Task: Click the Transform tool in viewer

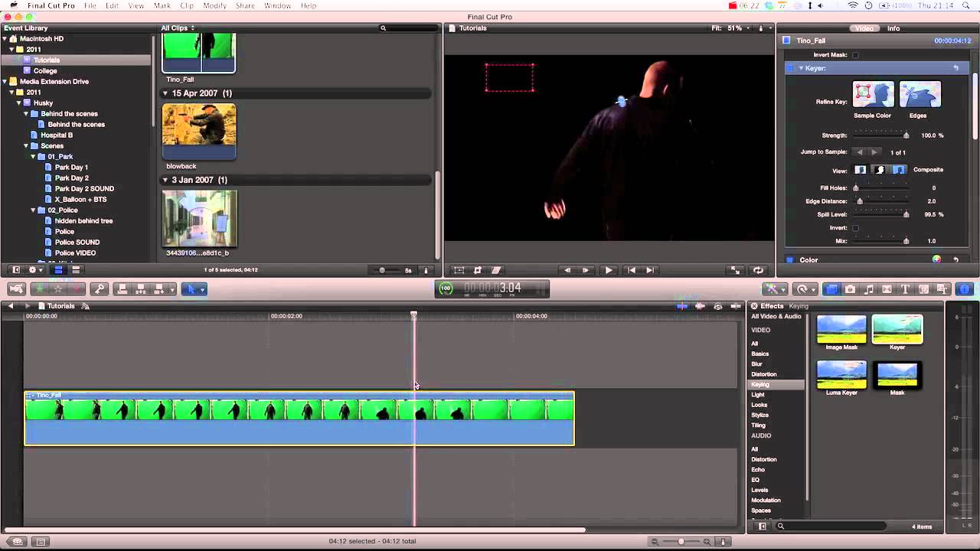Action: click(x=459, y=270)
